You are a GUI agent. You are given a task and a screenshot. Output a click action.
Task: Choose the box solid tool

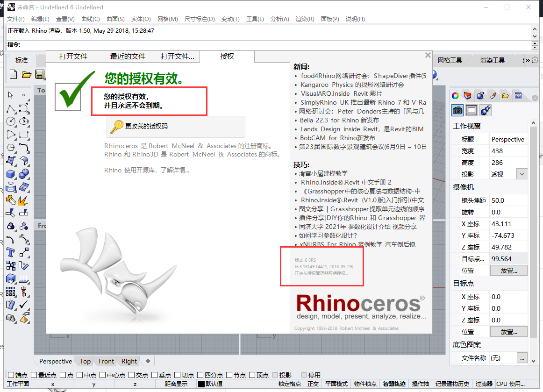11,174
